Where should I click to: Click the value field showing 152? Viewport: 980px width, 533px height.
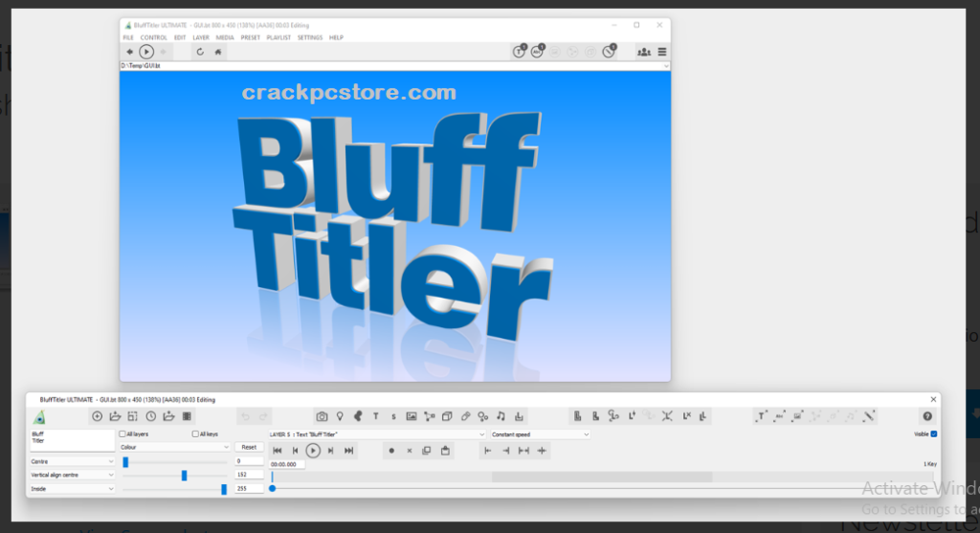click(249, 475)
